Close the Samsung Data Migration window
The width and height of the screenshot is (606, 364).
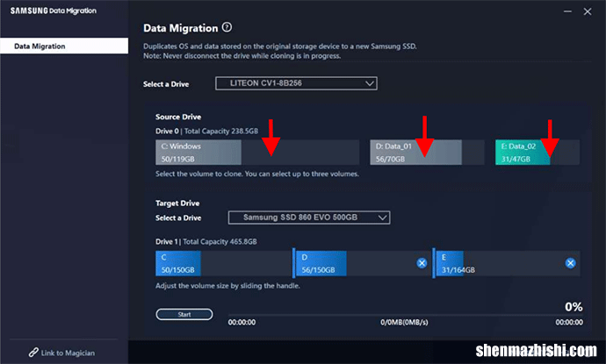[x=588, y=11]
